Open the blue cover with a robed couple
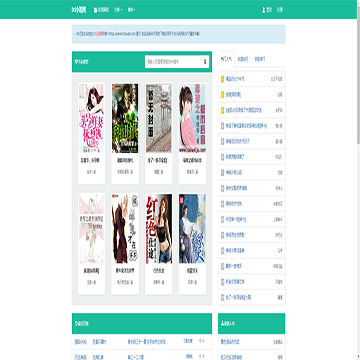 pyautogui.click(x=192, y=229)
